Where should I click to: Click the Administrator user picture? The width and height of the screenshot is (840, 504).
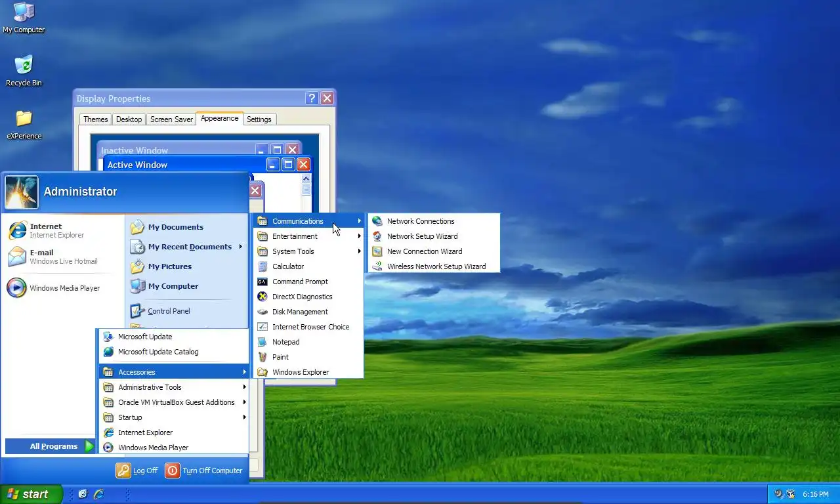[x=22, y=192]
